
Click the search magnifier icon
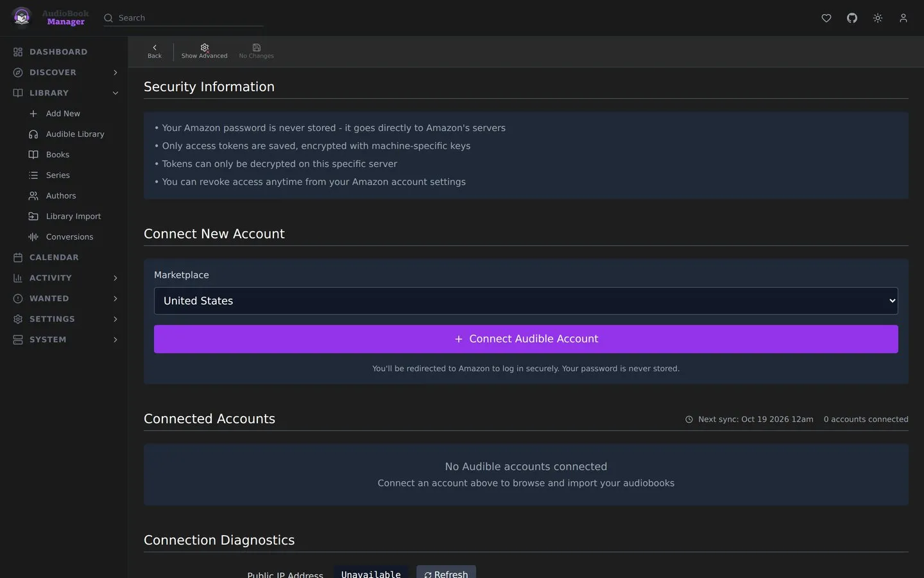coord(108,18)
